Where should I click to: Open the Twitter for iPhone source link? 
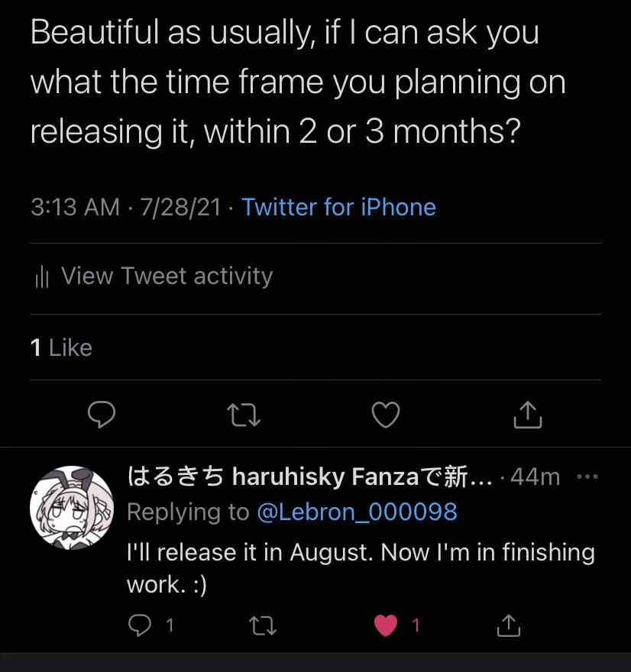pyautogui.click(x=338, y=207)
